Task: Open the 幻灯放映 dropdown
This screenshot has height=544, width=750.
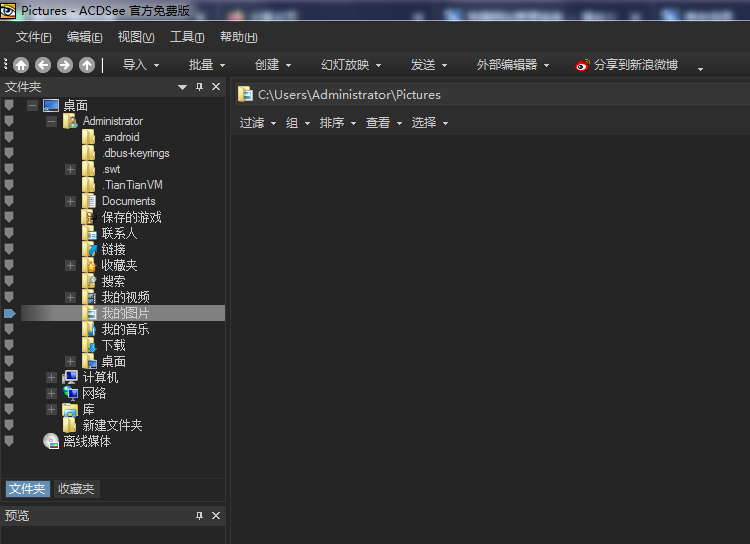Action: (351, 65)
